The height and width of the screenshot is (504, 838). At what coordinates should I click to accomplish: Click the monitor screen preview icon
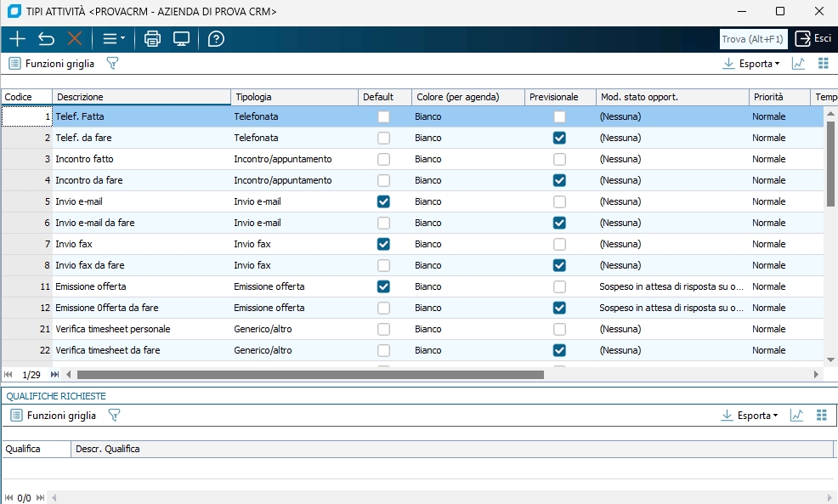click(181, 39)
